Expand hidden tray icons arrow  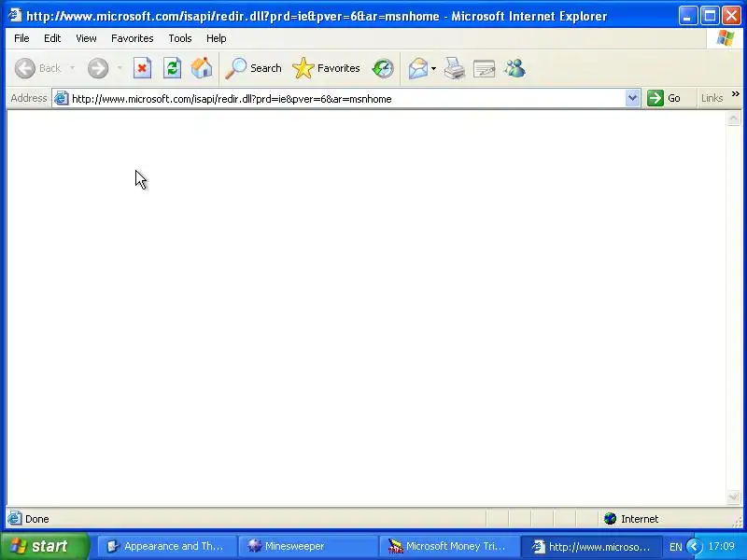[x=695, y=546]
